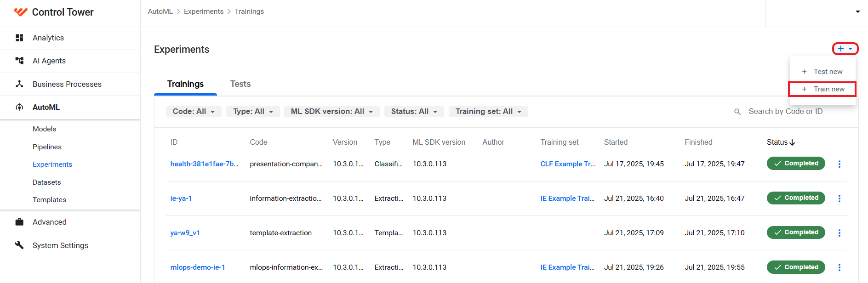Select Train new from dropdown menu
This screenshot has height=283, width=868.
[822, 89]
